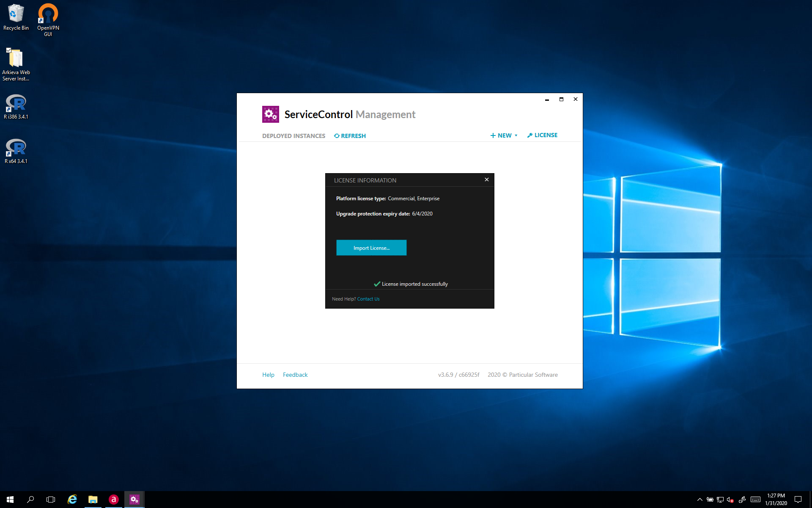Open the Feedback link in footer

point(295,375)
